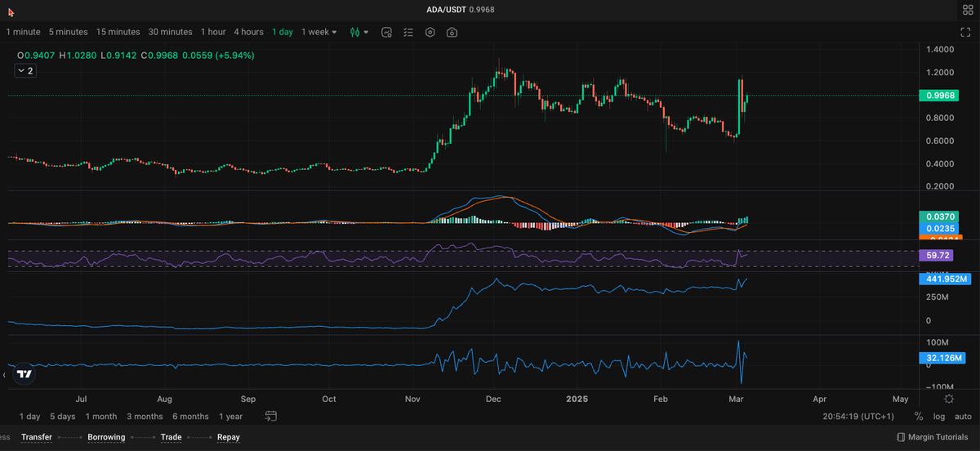Open the timezone menu showing UTC+1
Screen dimensions: 980x451
[x=858, y=417]
